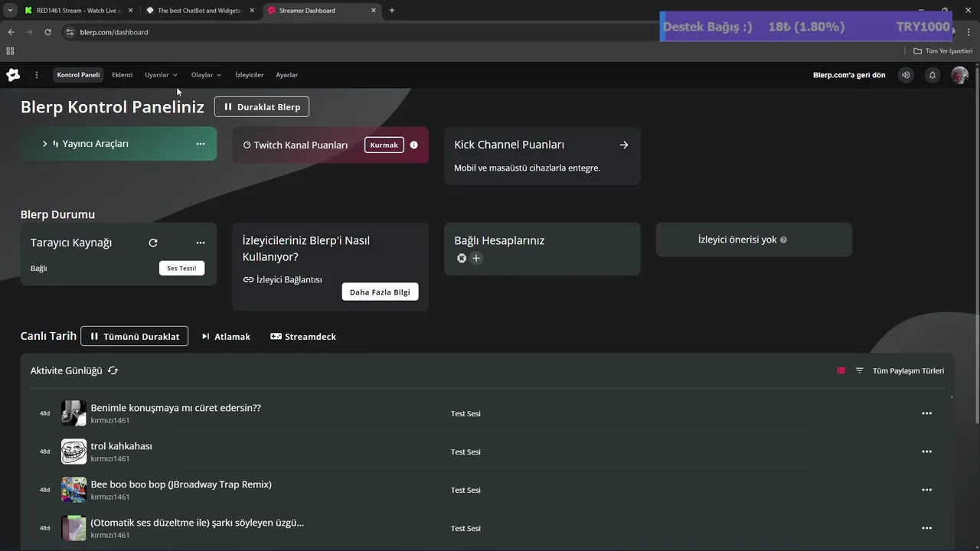The width and height of the screenshot is (980, 551).
Task: Open the browser apps grid icon
Action: click(x=10, y=51)
